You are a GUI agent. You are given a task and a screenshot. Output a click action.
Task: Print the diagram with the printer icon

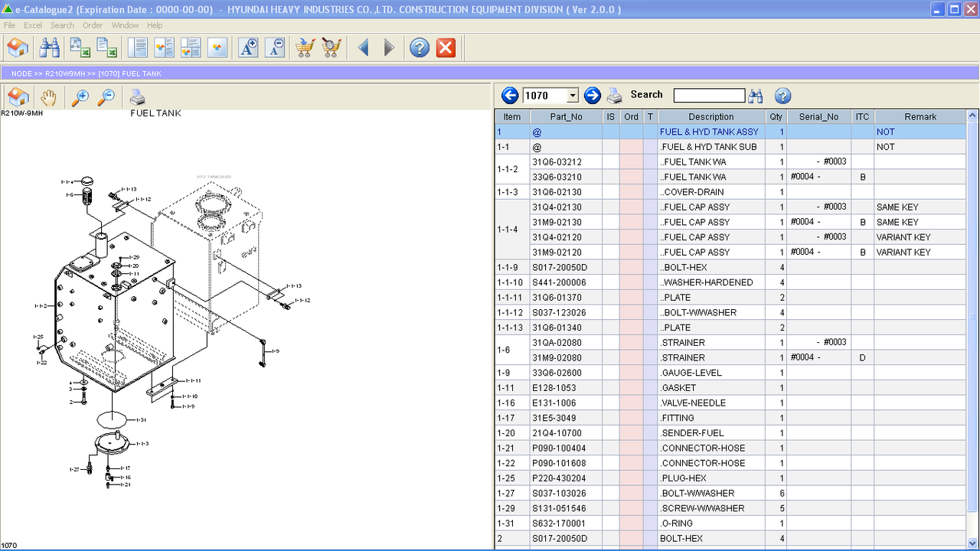(137, 97)
